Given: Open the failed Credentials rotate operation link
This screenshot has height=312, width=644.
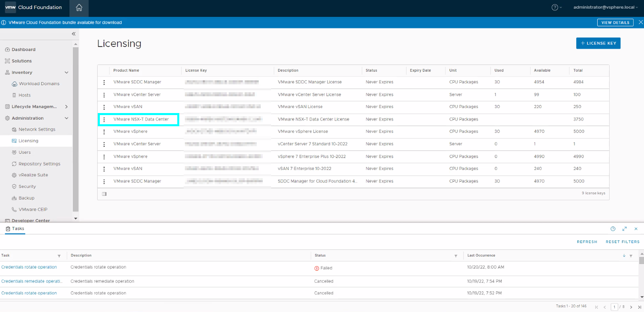Looking at the screenshot, I should point(29,267).
